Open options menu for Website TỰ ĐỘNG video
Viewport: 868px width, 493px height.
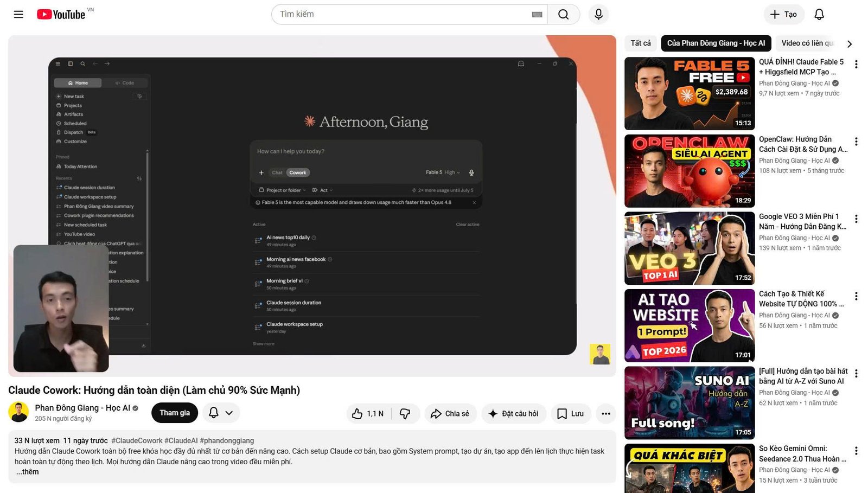pyautogui.click(x=856, y=296)
